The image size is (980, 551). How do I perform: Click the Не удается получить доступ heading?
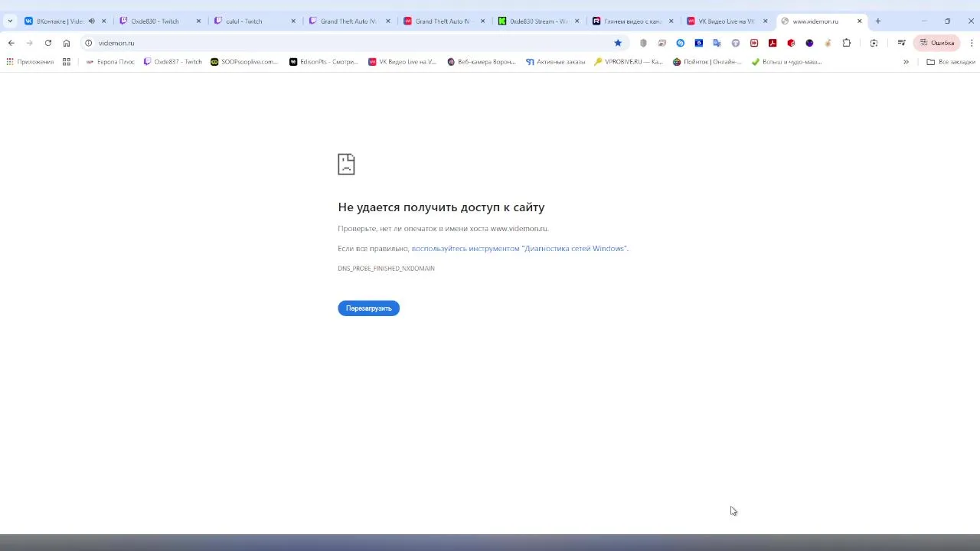tap(441, 207)
